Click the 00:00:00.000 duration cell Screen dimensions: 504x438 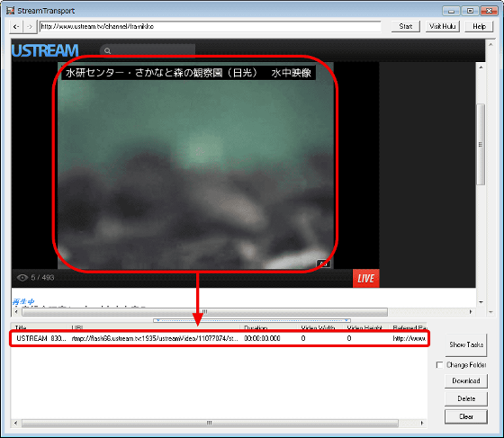point(262,338)
